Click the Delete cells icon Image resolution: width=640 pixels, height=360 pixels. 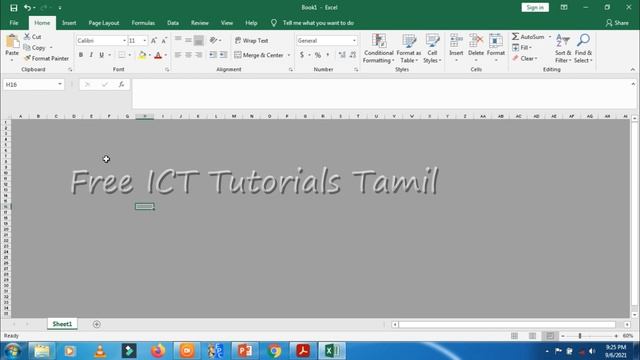[476, 41]
